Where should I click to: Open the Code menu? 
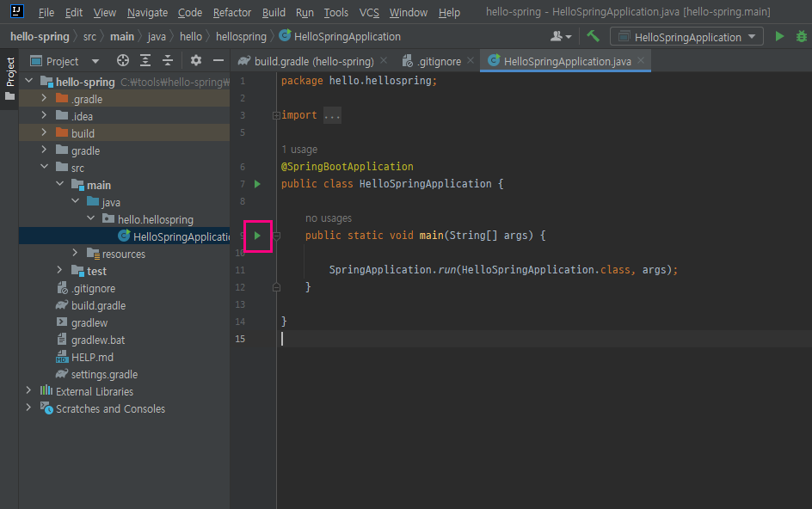[189, 12]
